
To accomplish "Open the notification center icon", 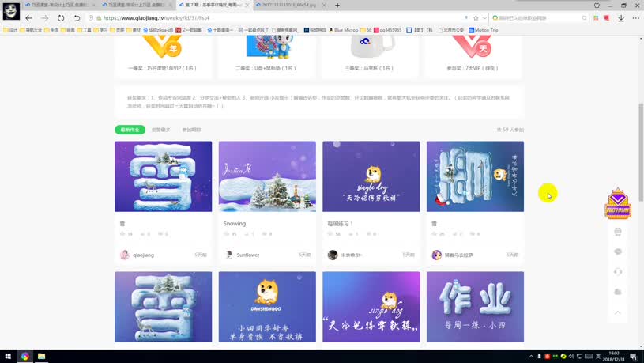I will [634, 357].
